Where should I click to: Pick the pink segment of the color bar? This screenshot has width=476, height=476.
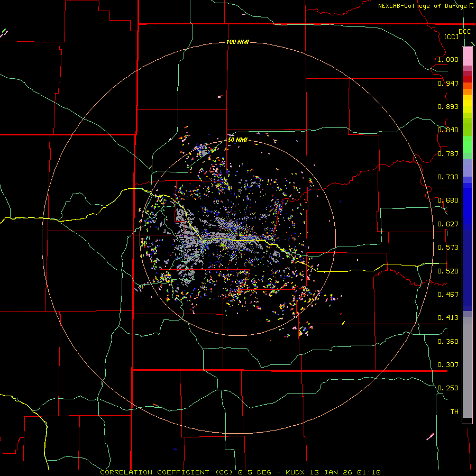tap(467, 57)
